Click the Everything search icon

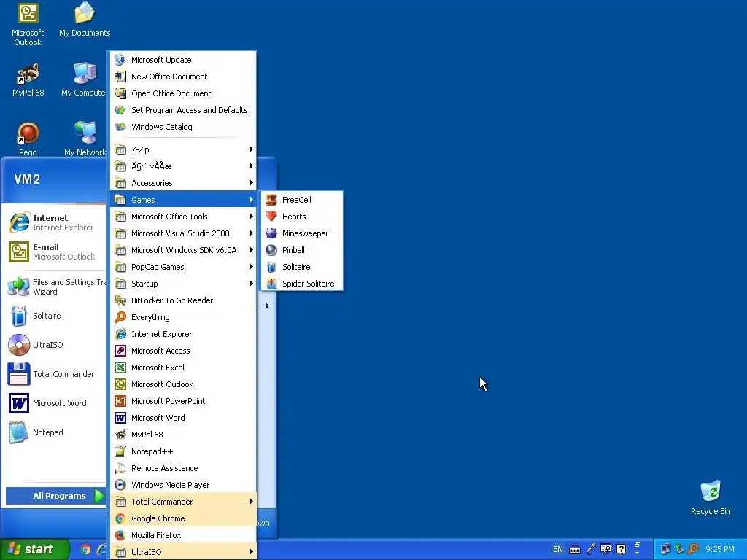120,317
